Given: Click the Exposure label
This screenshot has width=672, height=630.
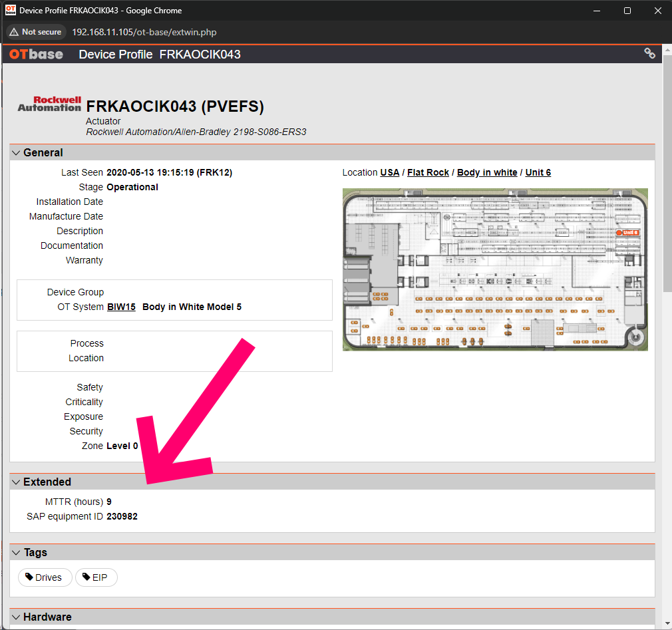Looking at the screenshot, I should 84,416.
